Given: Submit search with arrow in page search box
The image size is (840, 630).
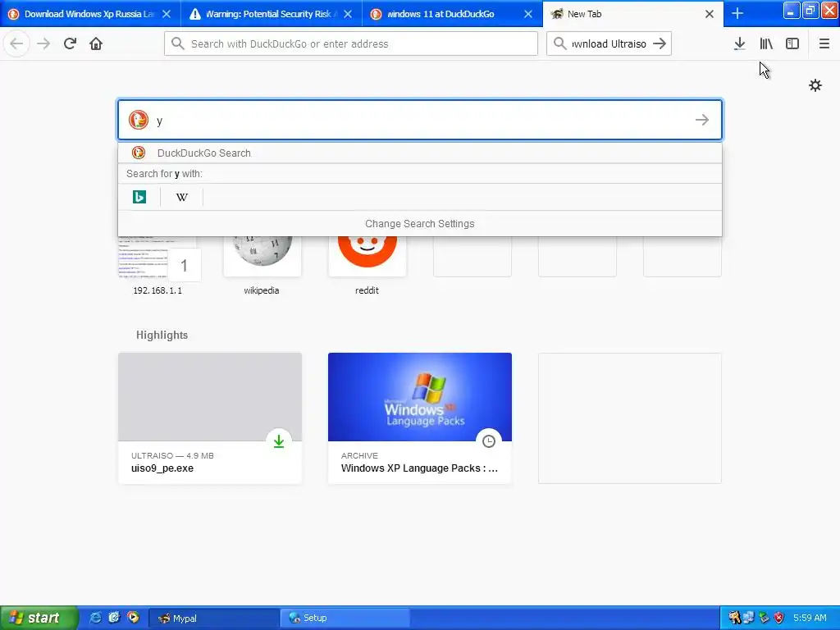Looking at the screenshot, I should tap(702, 120).
